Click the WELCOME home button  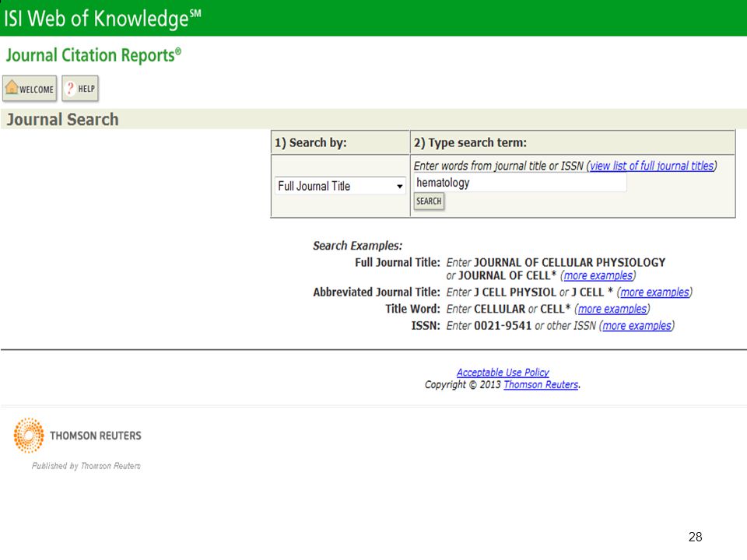[x=30, y=89]
